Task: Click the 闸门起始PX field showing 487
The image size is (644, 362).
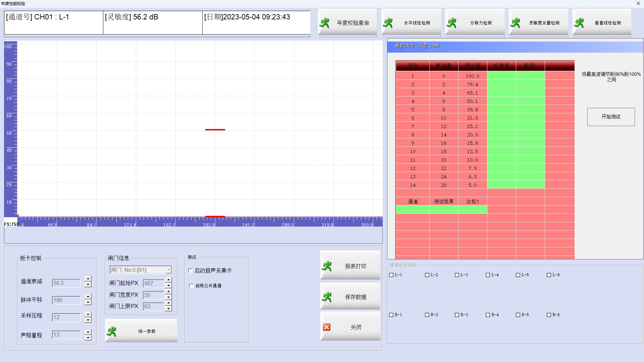Action: click(153, 283)
